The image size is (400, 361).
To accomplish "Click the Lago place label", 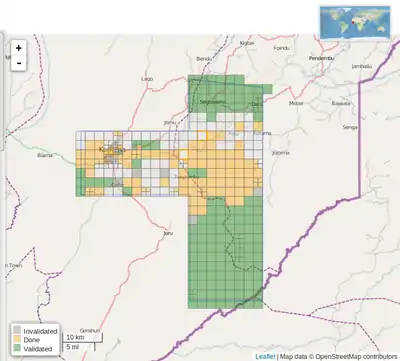I will 147,79.
